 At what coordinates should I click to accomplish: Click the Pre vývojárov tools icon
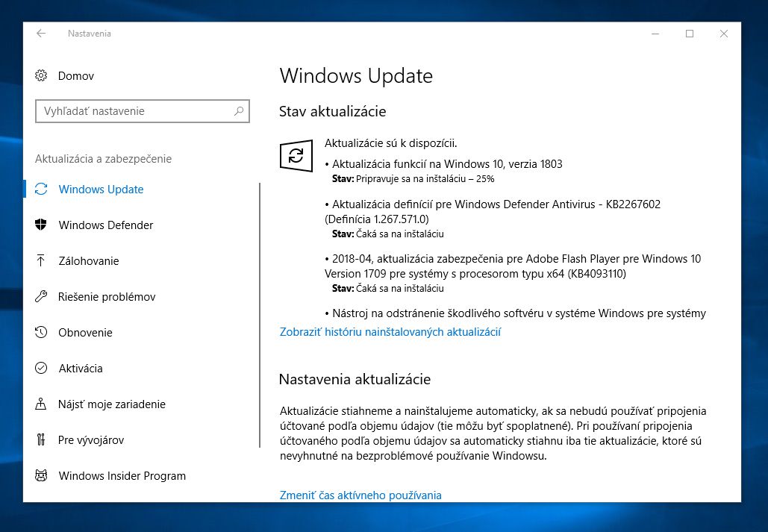[x=41, y=439]
